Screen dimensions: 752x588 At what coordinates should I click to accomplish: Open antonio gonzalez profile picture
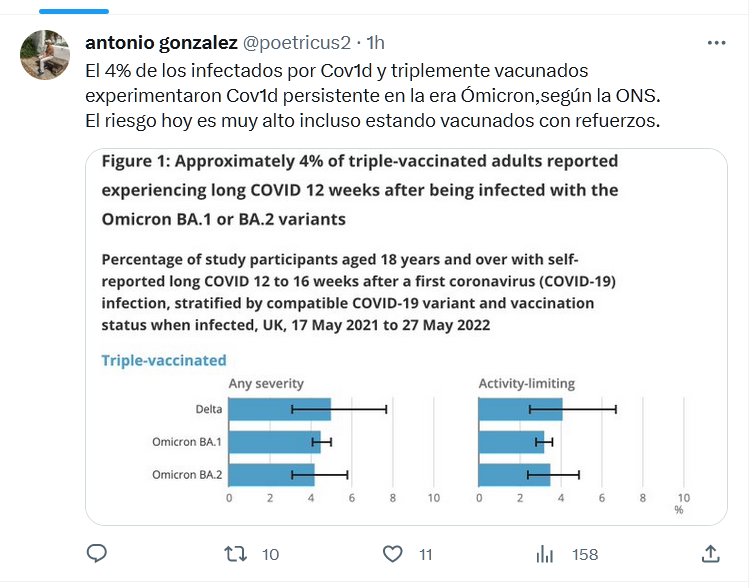point(45,55)
